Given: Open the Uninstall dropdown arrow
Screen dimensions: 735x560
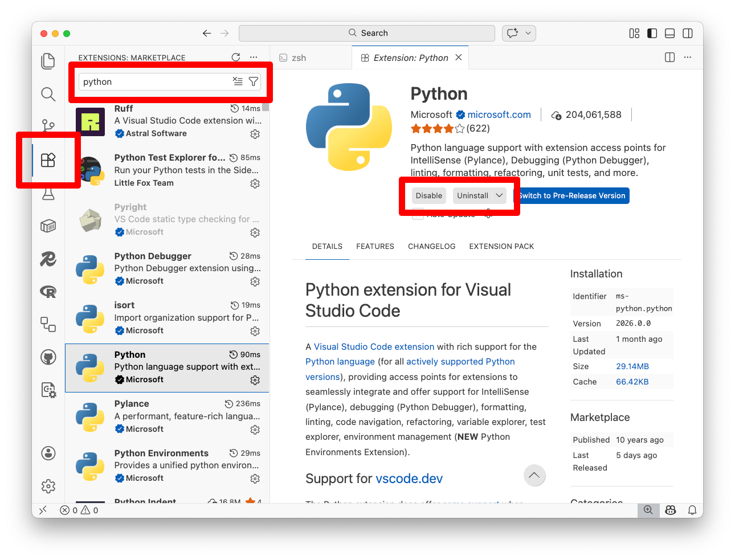Looking at the screenshot, I should coord(500,195).
